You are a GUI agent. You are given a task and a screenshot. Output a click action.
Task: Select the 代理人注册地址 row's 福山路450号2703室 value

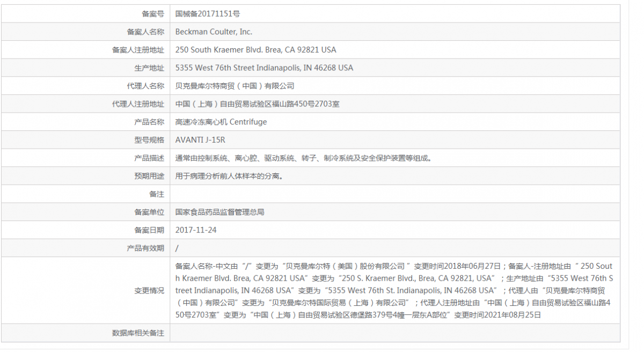[x=258, y=104]
